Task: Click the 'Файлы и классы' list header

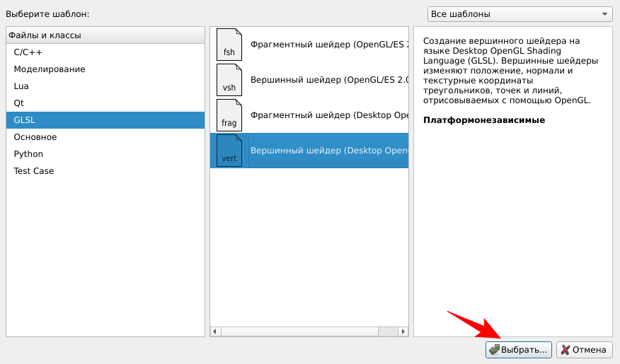Action: 105,35
